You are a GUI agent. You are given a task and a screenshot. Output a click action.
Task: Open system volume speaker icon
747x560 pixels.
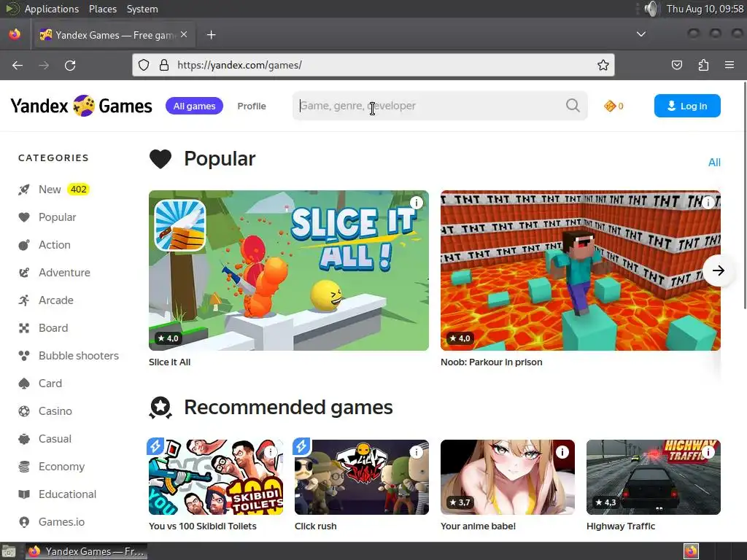point(651,9)
